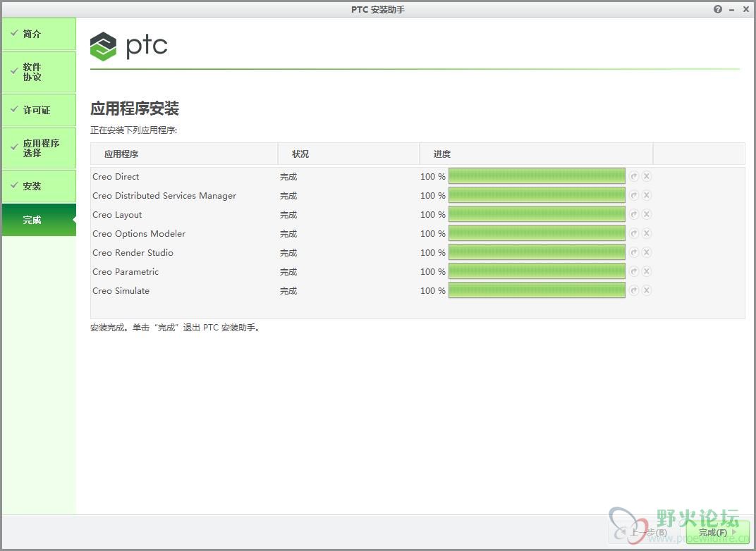The width and height of the screenshot is (756, 551).
Task: Click Creo Distributed Services Manager progress bar
Action: point(537,195)
